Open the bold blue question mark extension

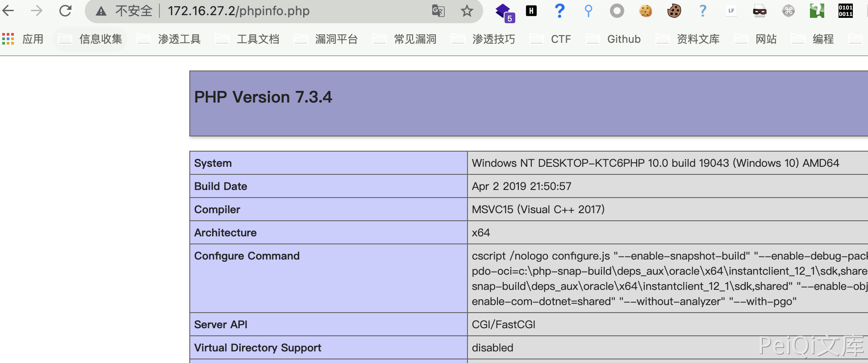pyautogui.click(x=559, y=11)
